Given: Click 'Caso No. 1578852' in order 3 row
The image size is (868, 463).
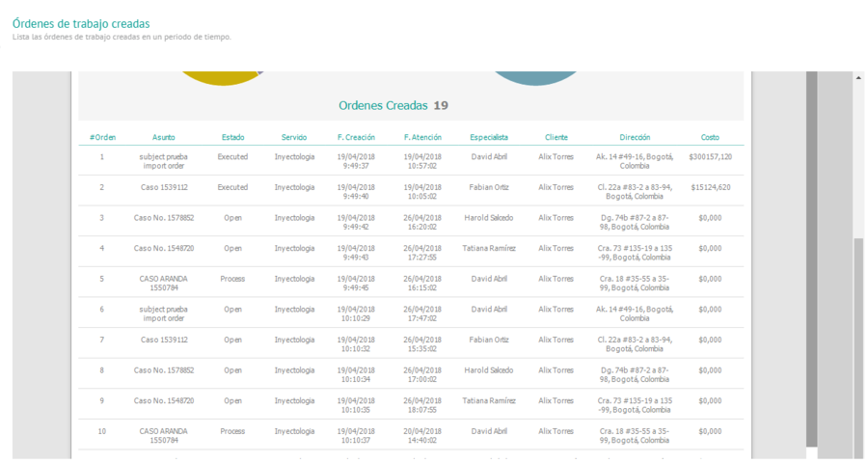Looking at the screenshot, I should pyautogui.click(x=164, y=218).
